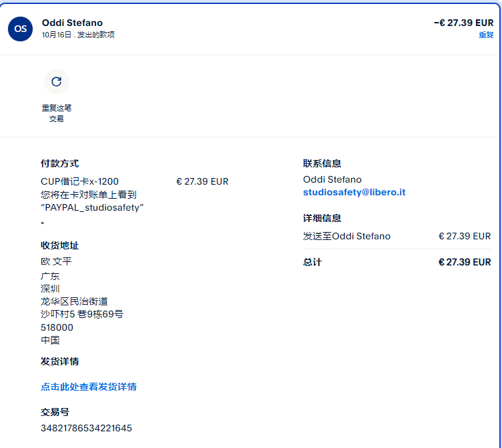Viewport: 502px width, 448px height.
Task: Click the 10月16日 transaction date text
Action: tap(57, 35)
